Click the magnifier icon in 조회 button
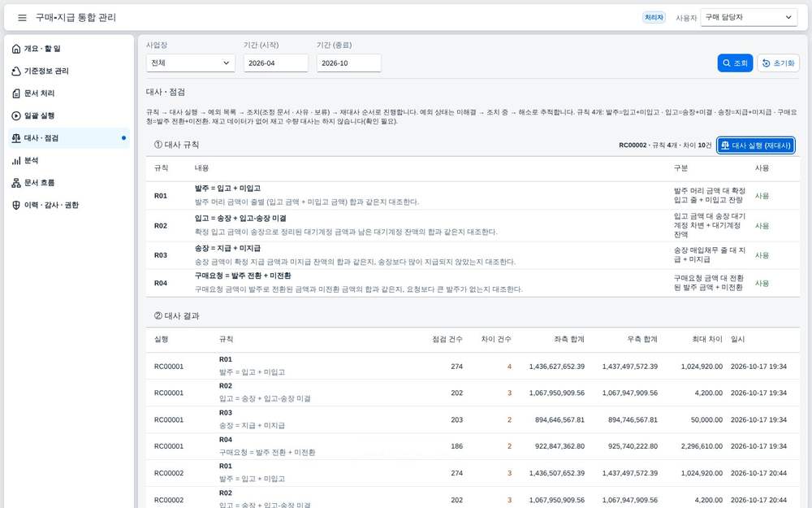The height and width of the screenshot is (508, 812). 727,63
